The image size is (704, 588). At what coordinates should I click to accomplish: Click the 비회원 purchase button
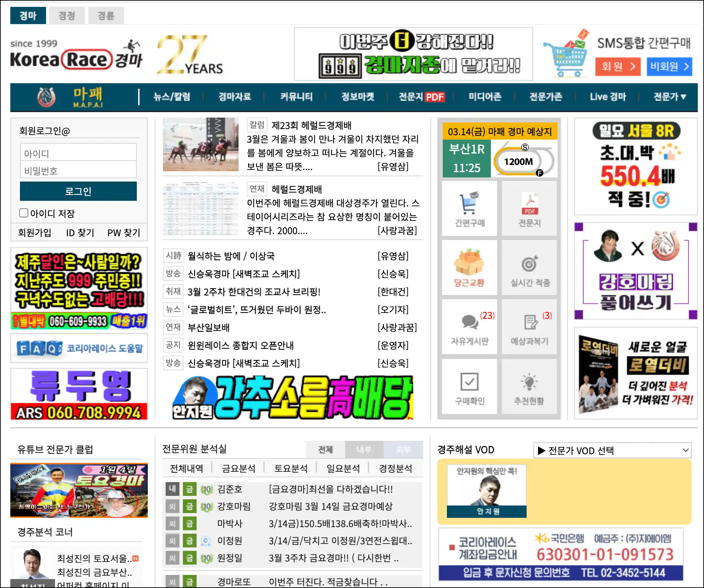click(669, 66)
